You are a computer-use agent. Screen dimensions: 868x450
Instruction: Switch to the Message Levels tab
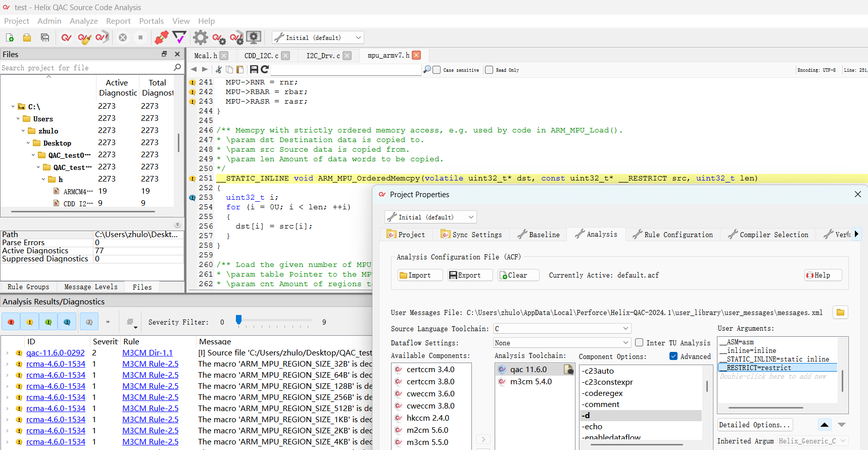[x=91, y=287]
